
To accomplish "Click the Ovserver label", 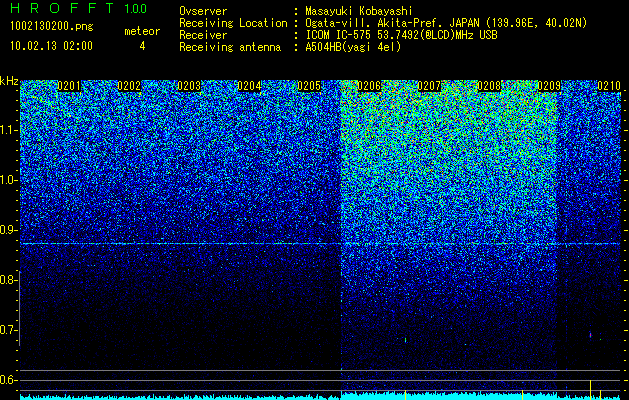I will [x=203, y=11].
